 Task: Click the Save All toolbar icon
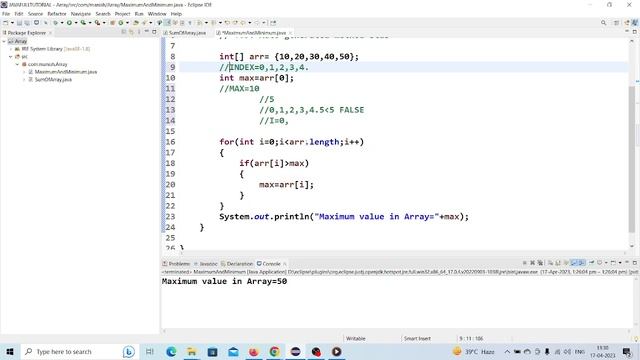[x=27, y=23]
